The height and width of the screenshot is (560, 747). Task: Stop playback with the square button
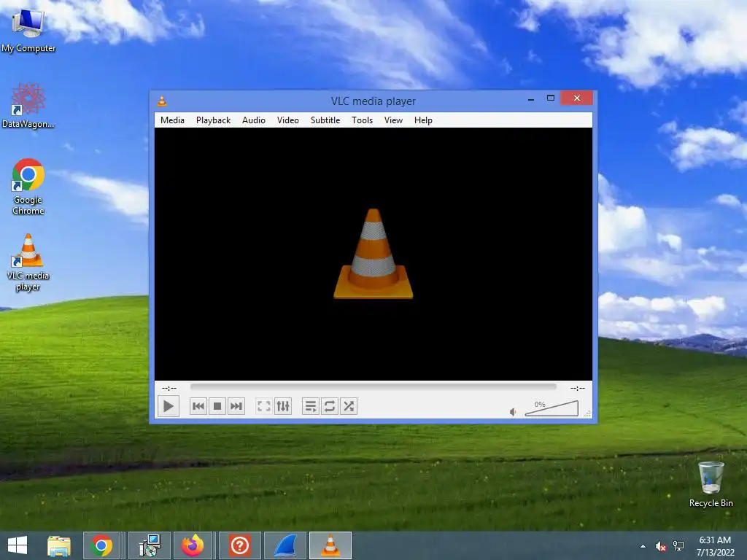[217, 406]
